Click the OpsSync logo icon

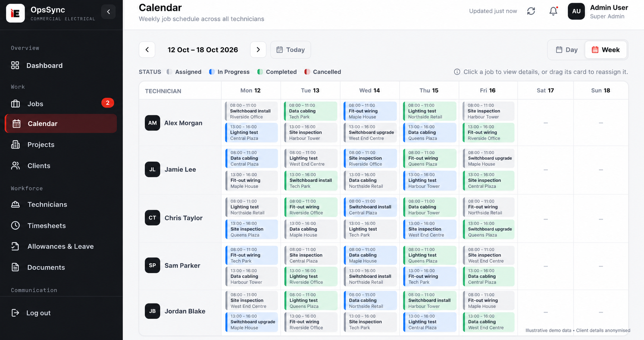[x=15, y=13]
